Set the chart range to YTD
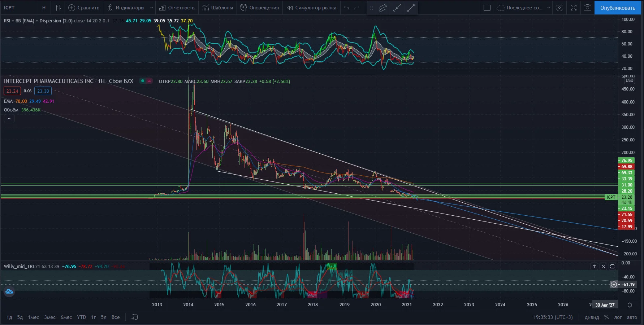 click(82, 317)
